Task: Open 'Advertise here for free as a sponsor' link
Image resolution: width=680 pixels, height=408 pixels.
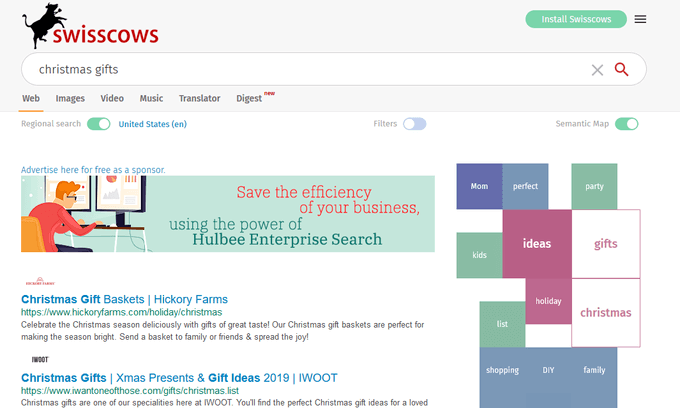Action: click(x=93, y=170)
